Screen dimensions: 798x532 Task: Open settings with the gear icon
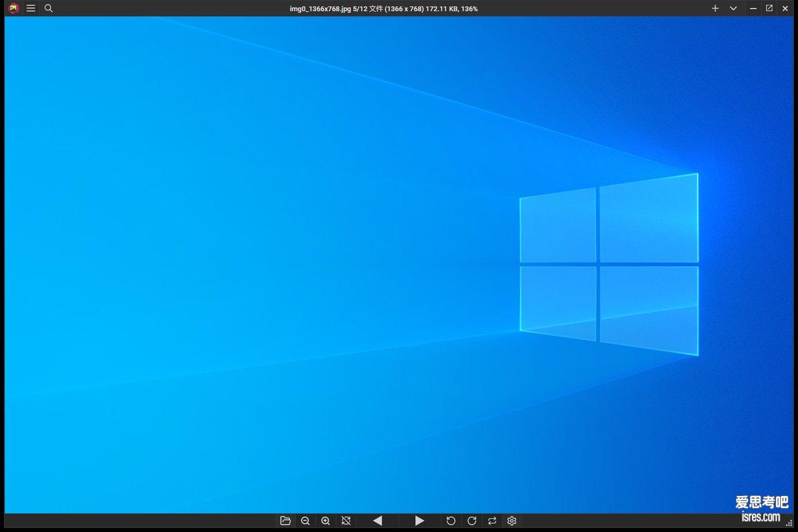[512, 521]
